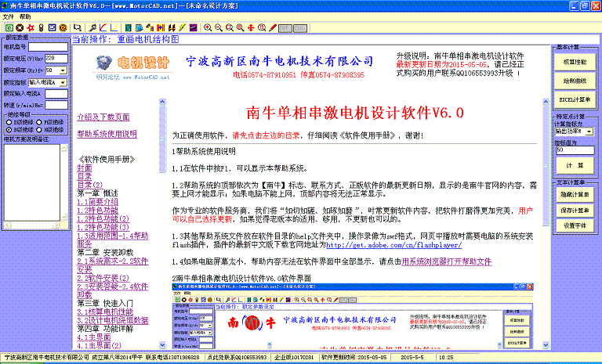Expand the 计算指标为 dropdown
This screenshot has height=364, width=602.
point(589,132)
